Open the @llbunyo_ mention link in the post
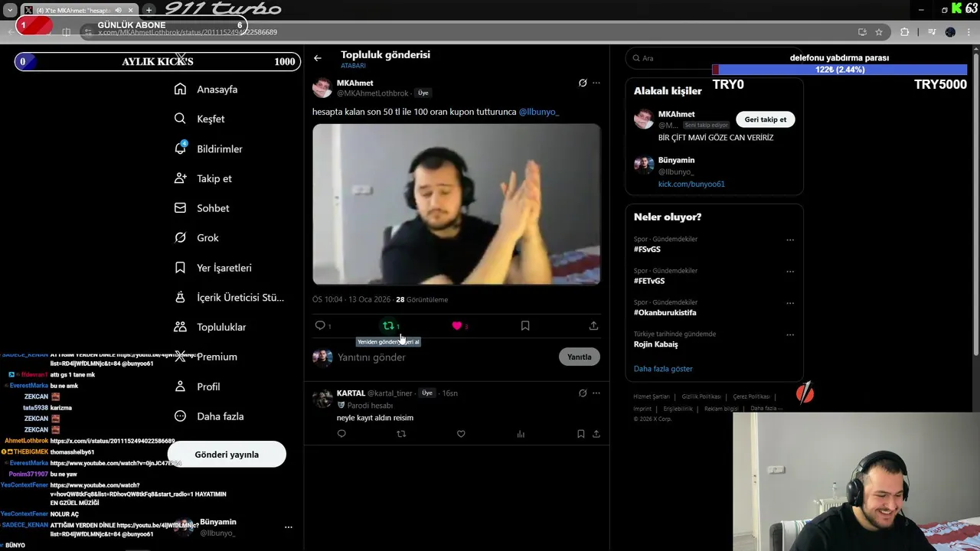This screenshot has height=551, width=980. tap(539, 112)
